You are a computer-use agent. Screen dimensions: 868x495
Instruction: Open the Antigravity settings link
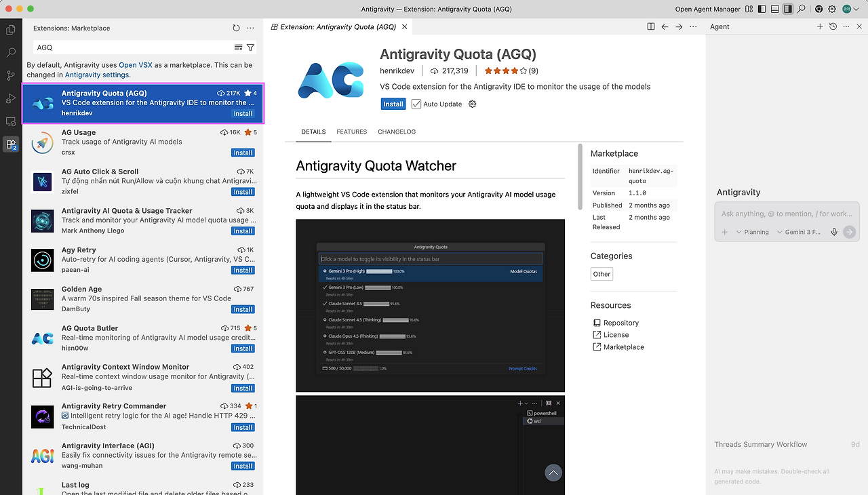[96, 75]
